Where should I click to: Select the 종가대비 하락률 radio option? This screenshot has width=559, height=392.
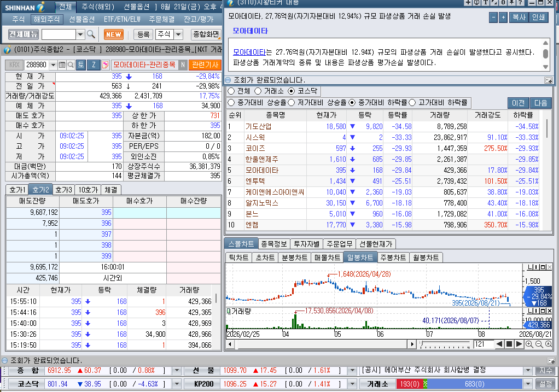tap(352, 103)
